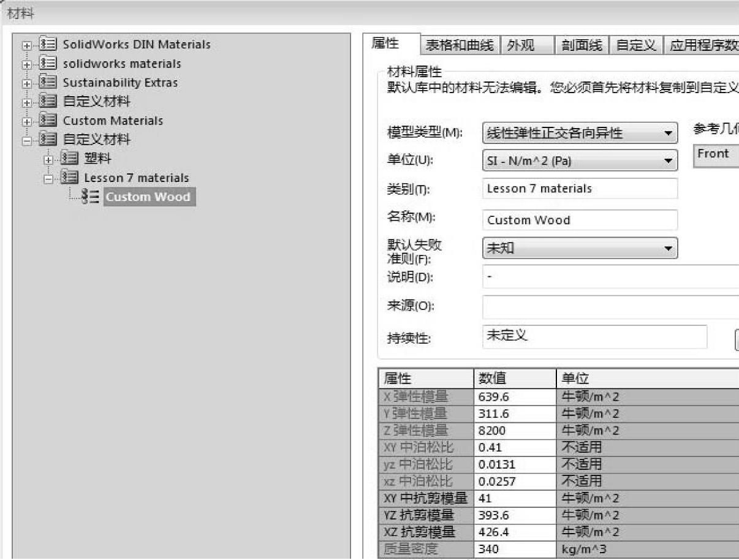Image resolution: width=739 pixels, height=560 pixels.
Task: Select solidworks materials tree item
Action: coord(122,64)
